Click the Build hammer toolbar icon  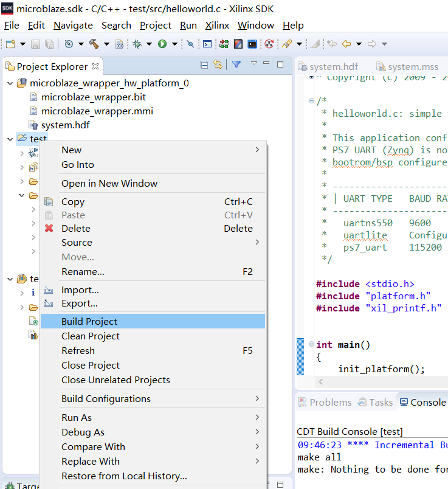[x=94, y=44]
